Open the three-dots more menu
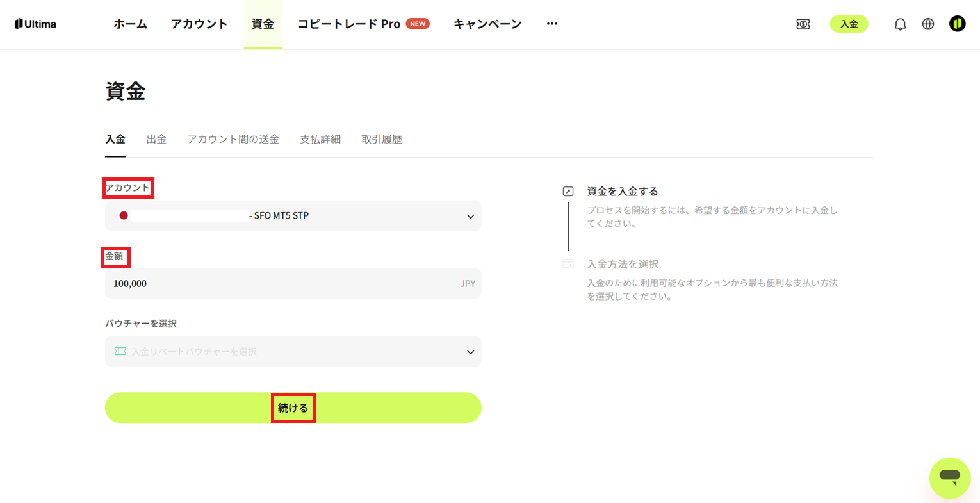Viewport: 980px width, 503px height. (x=552, y=24)
